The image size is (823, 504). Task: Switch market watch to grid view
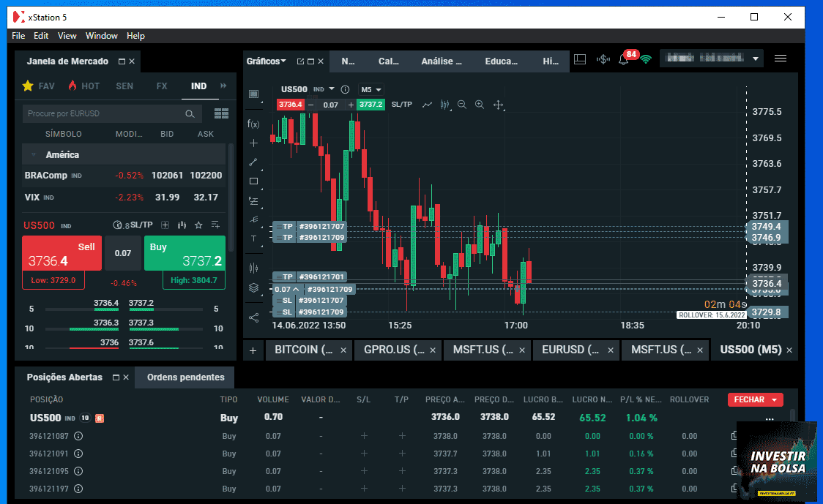(x=222, y=114)
